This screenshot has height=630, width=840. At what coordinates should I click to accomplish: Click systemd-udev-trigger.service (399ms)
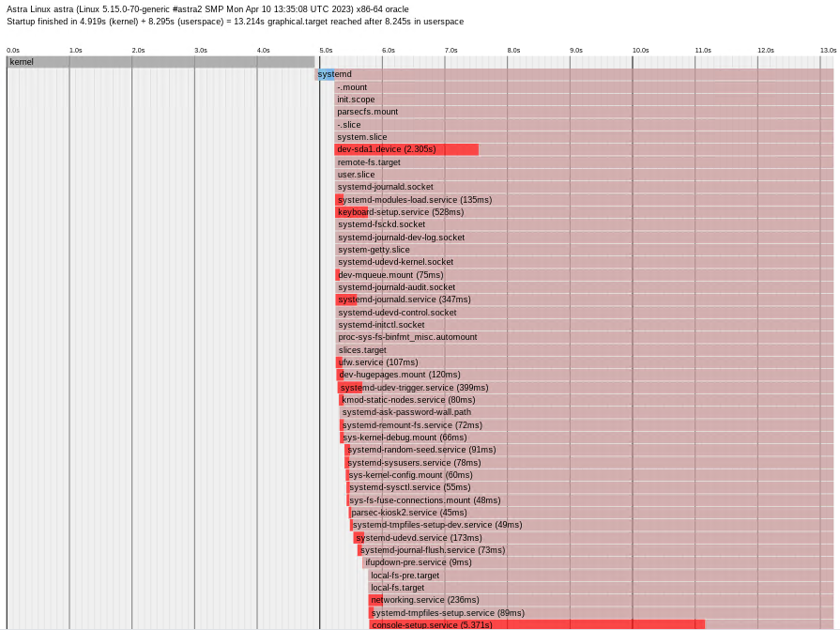[x=414, y=387]
